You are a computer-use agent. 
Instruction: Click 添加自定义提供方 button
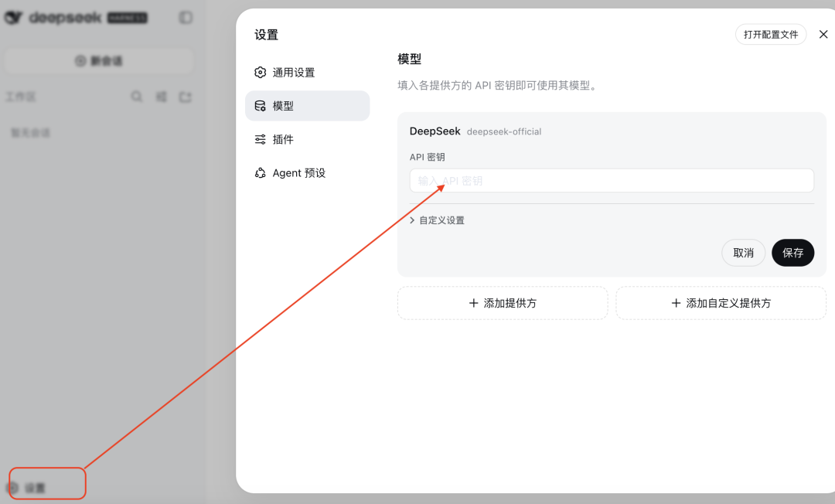pyautogui.click(x=721, y=303)
